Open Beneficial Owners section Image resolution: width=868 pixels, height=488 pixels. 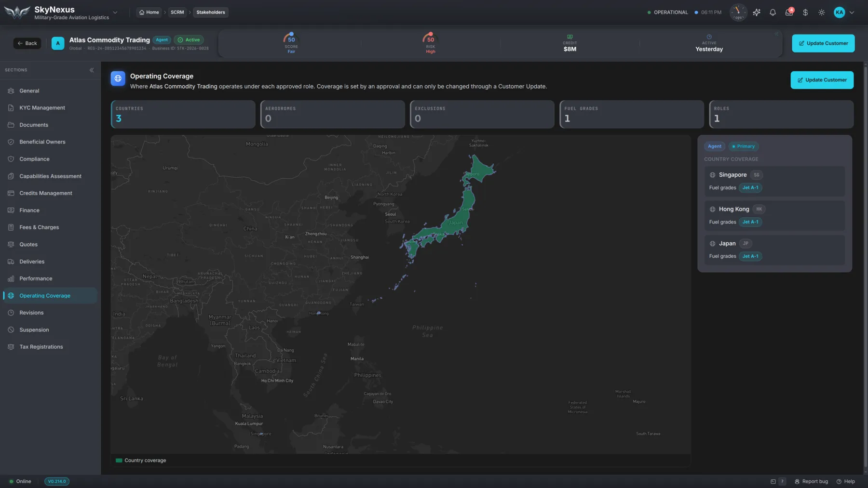[50, 142]
